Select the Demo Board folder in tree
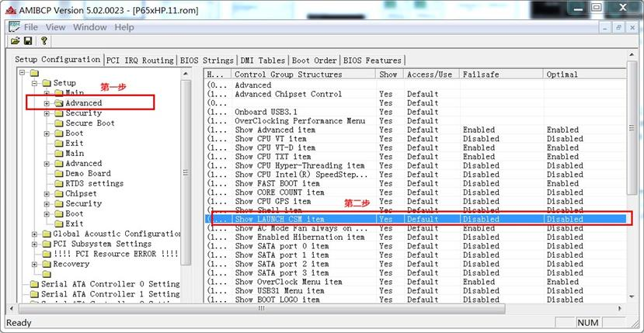The image size is (644, 333). 87,174
